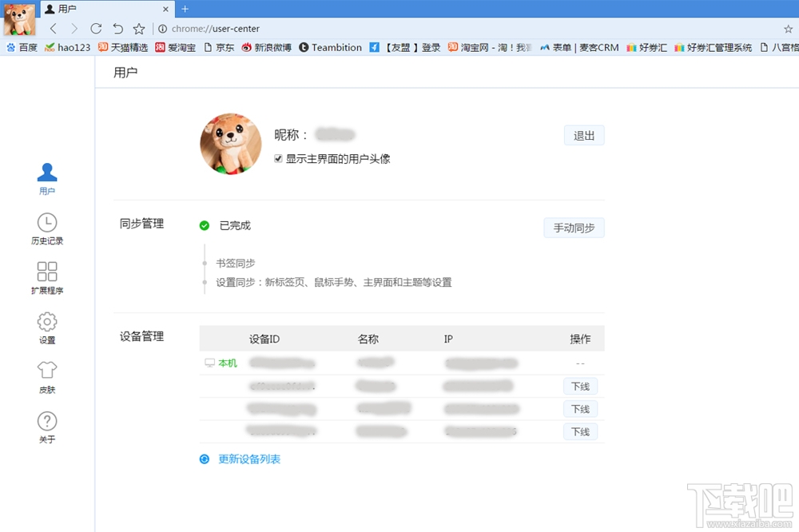Click the 退出 logout button
This screenshot has height=532, width=799.
pos(584,135)
